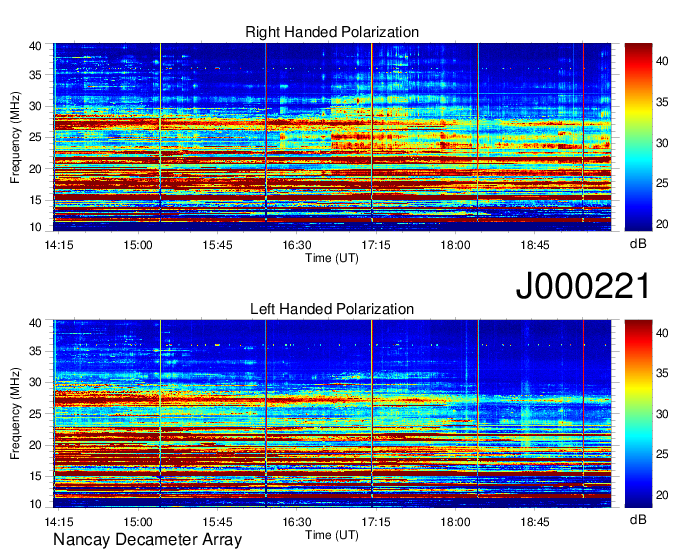The height and width of the screenshot is (552, 680).
Task: Select the 15:45 time tick of the Left Handed plot
Action: pyautogui.click(x=217, y=522)
